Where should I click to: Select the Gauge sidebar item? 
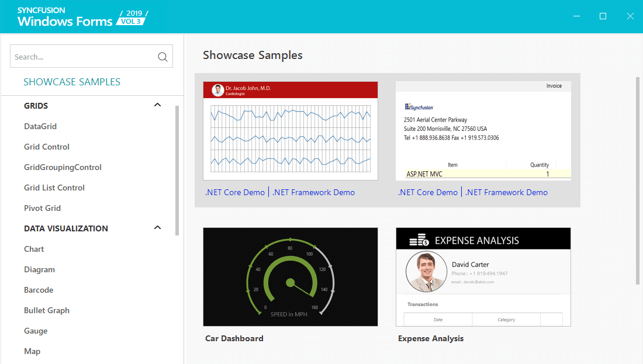click(36, 331)
